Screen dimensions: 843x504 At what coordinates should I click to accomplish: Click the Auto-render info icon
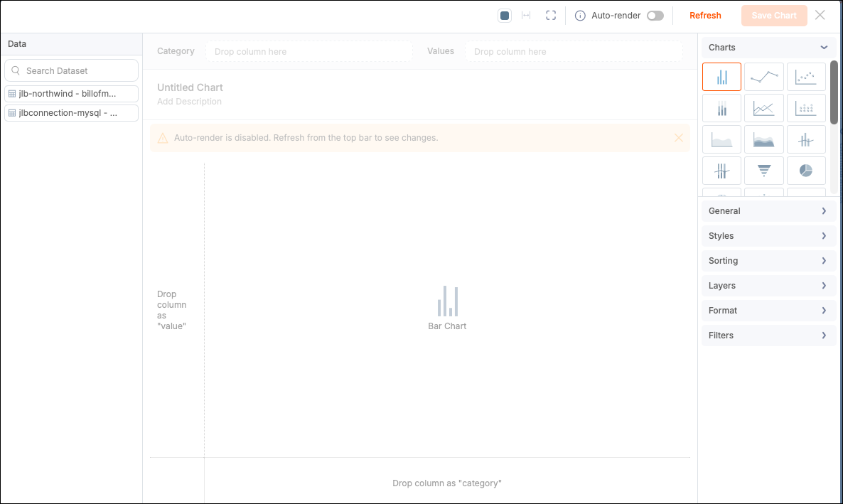click(x=580, y=16)
